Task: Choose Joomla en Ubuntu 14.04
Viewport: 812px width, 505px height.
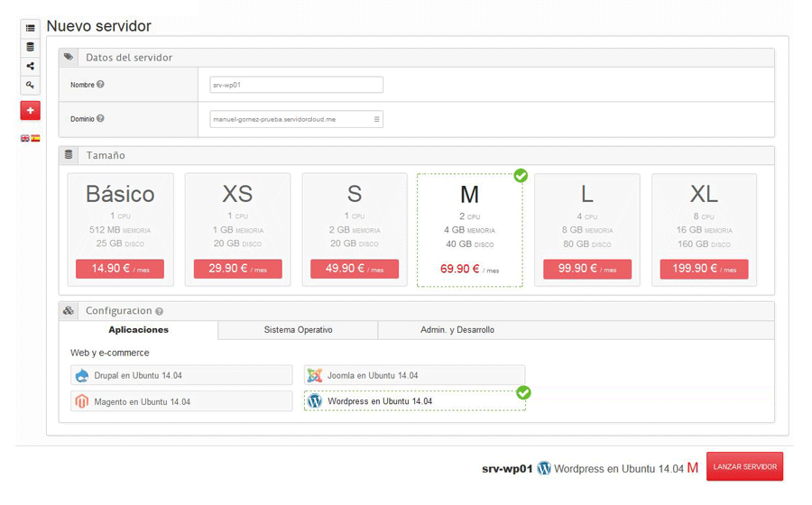Action: [x=414, y=375]
